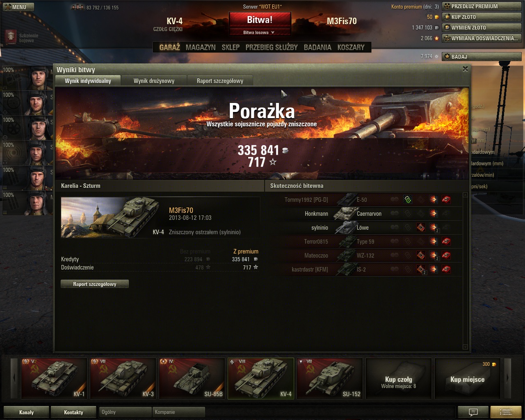
Task: Expand the Bitwa losowa battle type dropdown
Action: pyautogui.click(x=260, y=32)
